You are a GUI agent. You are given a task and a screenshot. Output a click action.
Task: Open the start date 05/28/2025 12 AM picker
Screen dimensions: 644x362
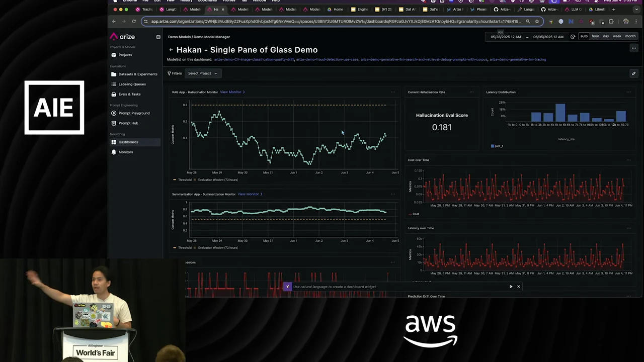pos(506,37)
